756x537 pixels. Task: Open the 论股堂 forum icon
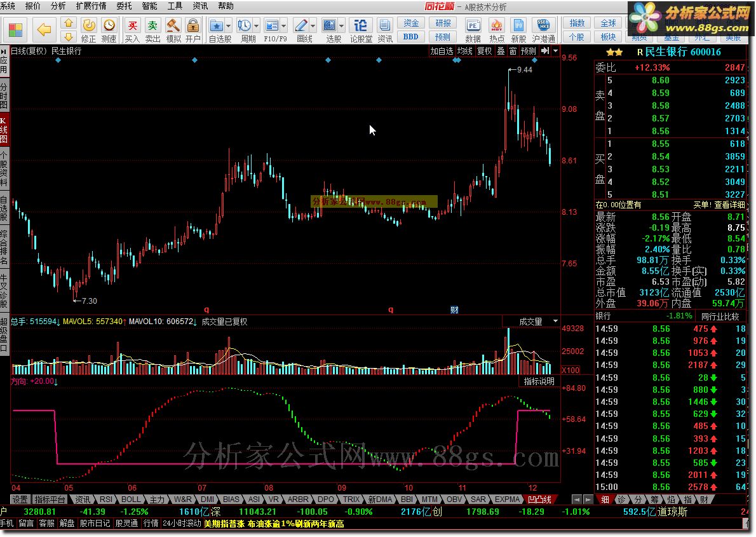pos(361,31)
